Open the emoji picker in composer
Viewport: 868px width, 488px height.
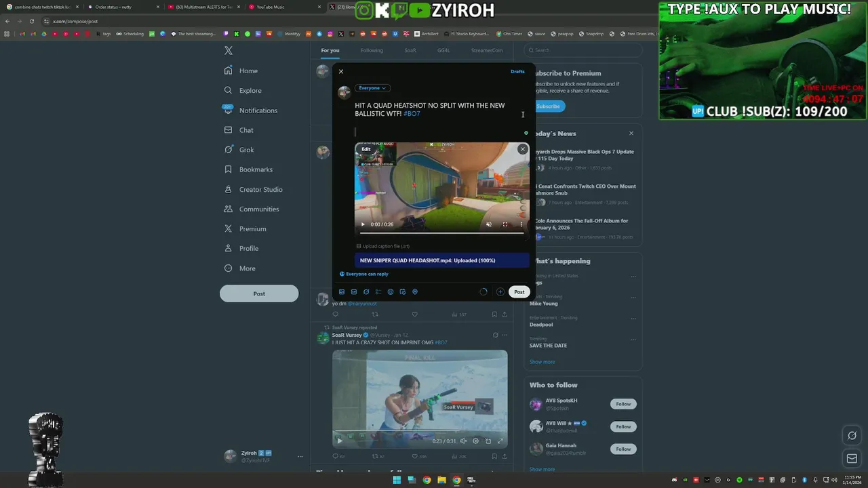391,292
